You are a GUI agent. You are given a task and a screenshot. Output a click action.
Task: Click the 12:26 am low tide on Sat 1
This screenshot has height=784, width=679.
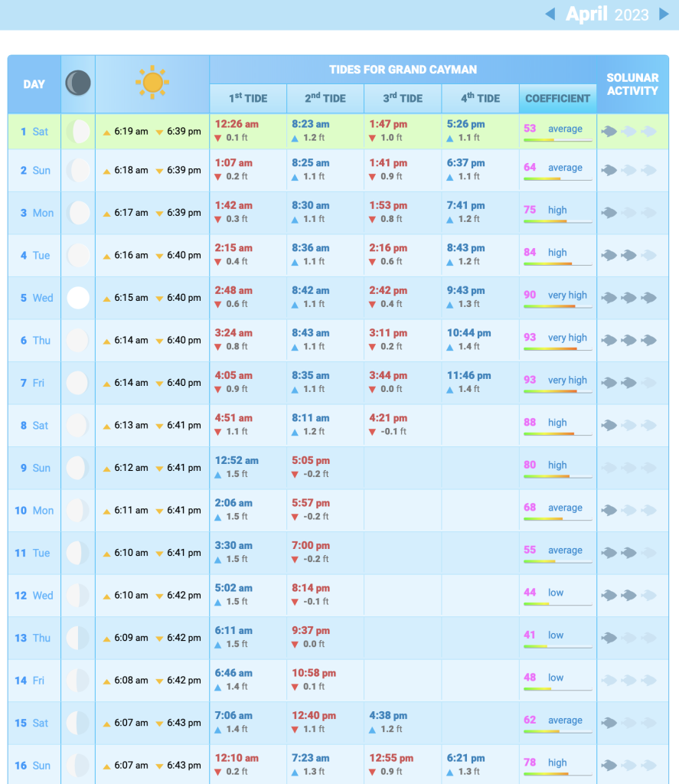[237, 123]
